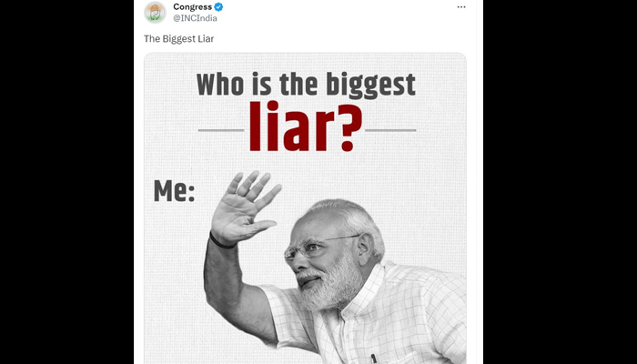Click the red "liar?" word in image
This screenshot has height=364, width=637.
305,126
